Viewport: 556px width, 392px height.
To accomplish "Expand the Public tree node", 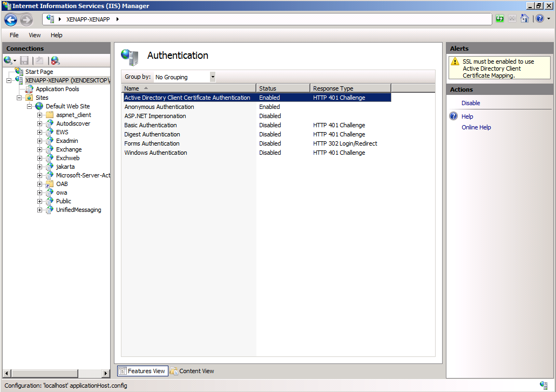I will [40, 202].
